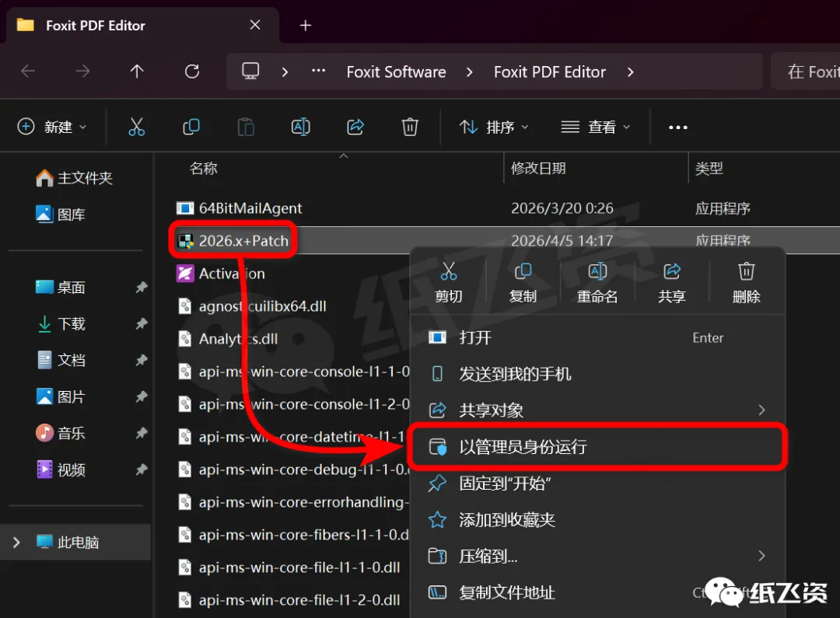The width and height of the screenshot is (840, 618).
Task: Open 桌面 in sidebar
Action: pyautogui.click(x=60, y=287)
